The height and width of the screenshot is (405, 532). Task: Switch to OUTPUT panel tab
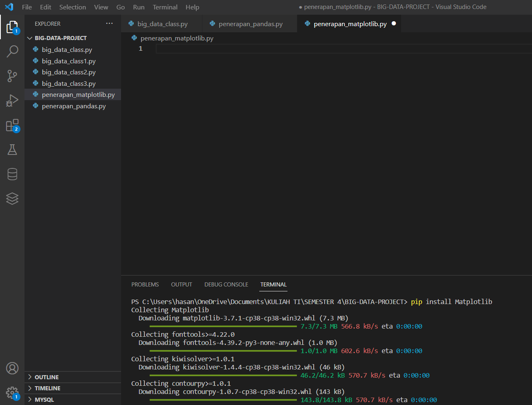[182, 284]
